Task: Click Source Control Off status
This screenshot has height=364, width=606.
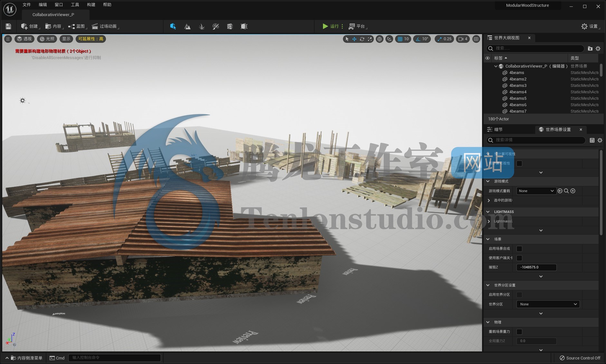Action: click(580, 358)
